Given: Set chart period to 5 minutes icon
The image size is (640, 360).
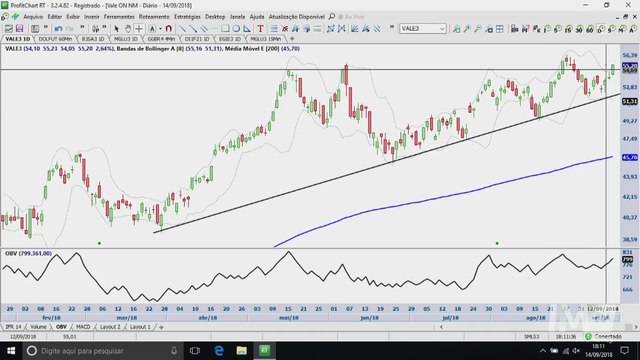Looking at the screenshot, I should tap(558, 29).
